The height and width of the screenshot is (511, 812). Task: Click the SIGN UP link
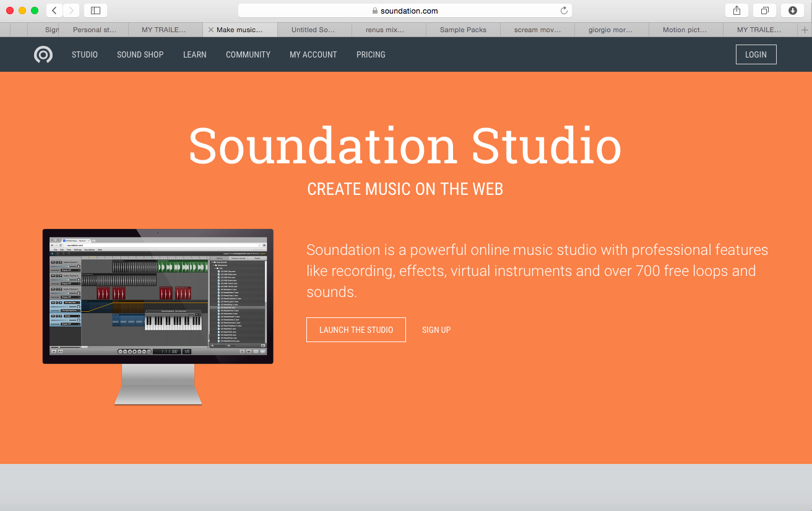436,330
